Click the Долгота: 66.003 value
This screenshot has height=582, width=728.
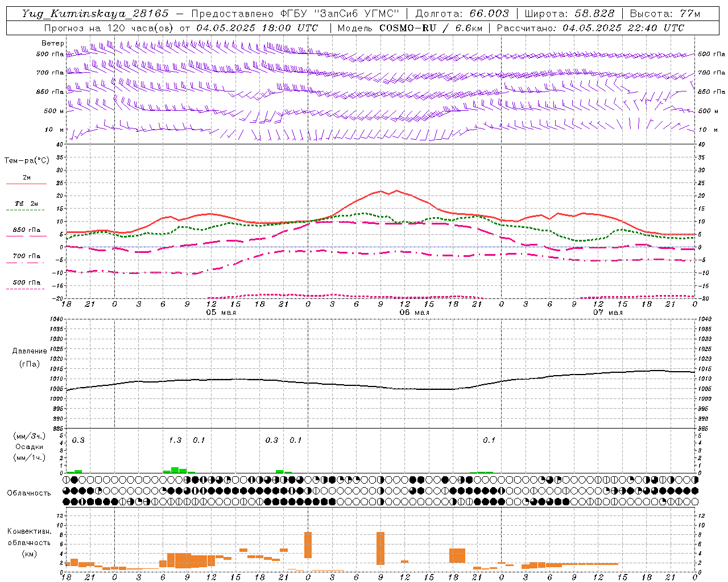(x=462, y=14)
